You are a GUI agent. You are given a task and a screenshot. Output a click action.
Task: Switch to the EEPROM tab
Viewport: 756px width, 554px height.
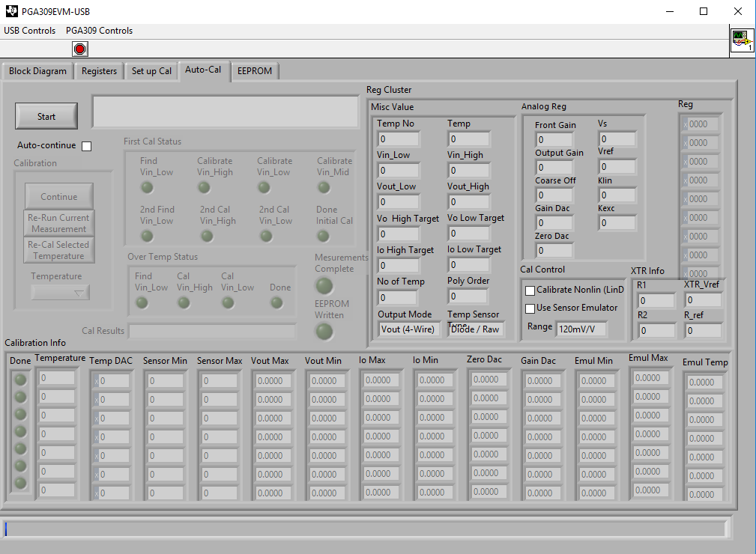(255, 71)
